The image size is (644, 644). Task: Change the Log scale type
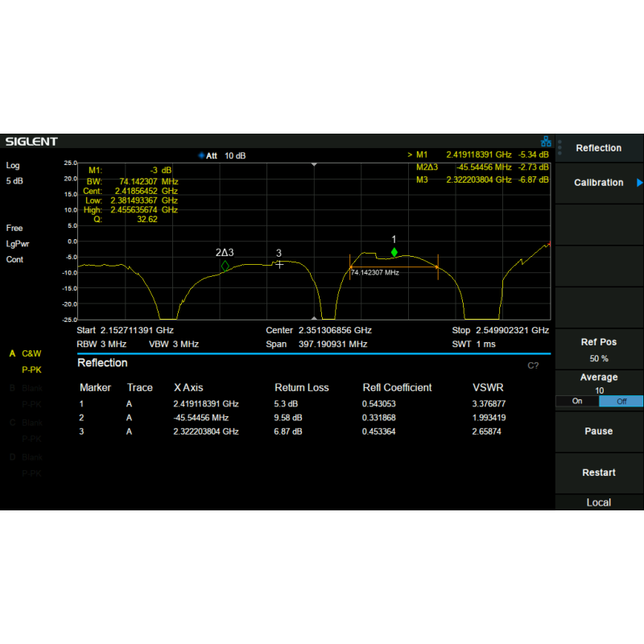point(13,165)
